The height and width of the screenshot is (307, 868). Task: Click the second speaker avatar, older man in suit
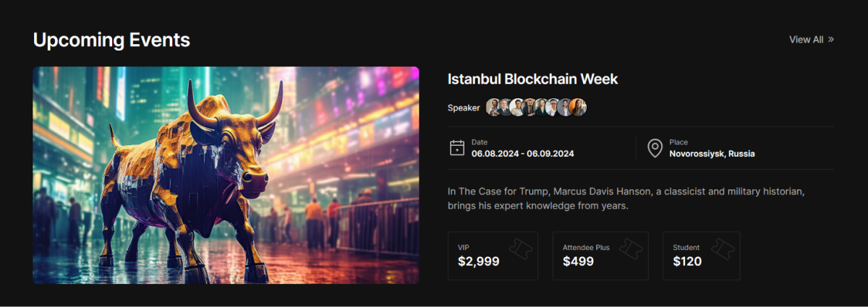click(505, 108)
